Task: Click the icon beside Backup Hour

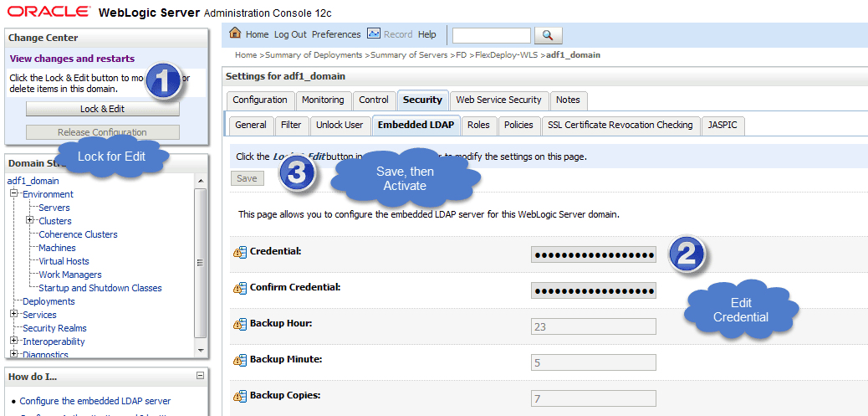Action: coord(240,324)
